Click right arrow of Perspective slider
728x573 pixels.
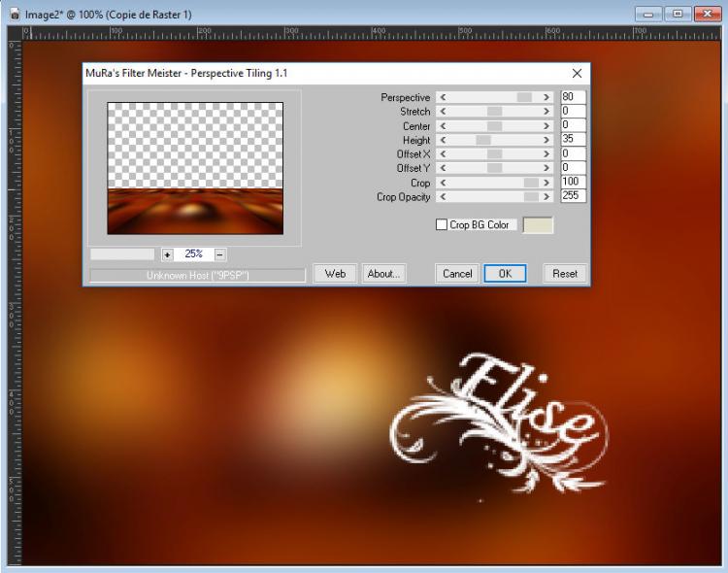546,97
